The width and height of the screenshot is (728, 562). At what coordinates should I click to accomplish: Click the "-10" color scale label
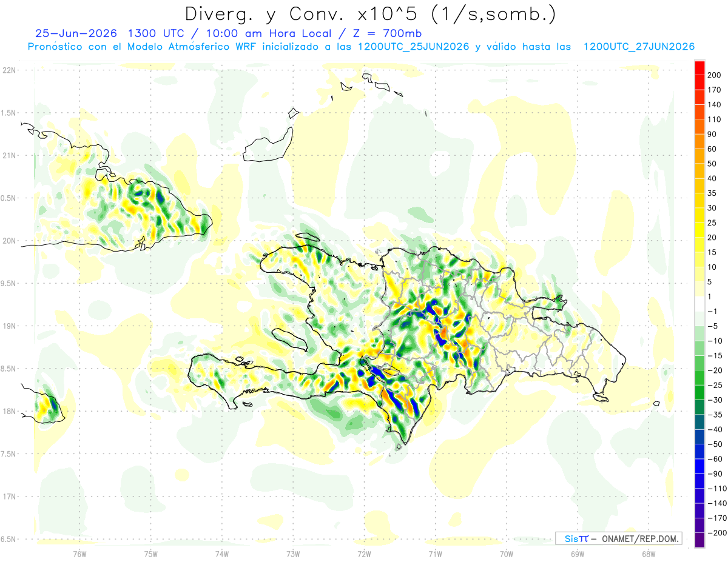(x=716, y=341)
